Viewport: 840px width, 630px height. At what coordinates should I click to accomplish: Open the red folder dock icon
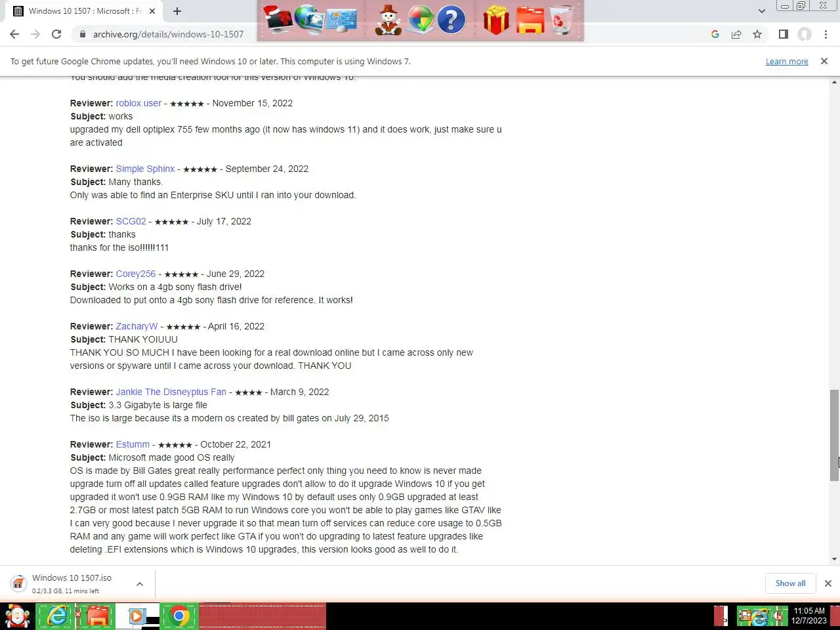point(530,20)
